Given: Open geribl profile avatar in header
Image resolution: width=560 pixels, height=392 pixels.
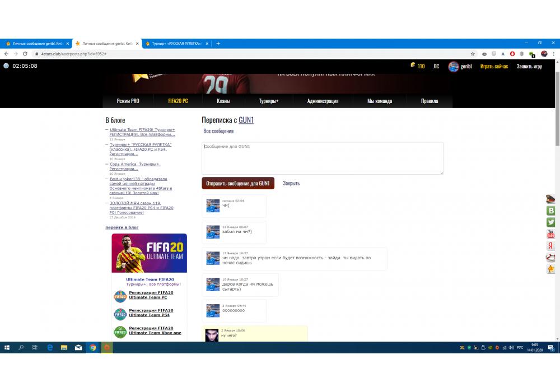Looking at the screenshot, I should [x=453, y=66].
